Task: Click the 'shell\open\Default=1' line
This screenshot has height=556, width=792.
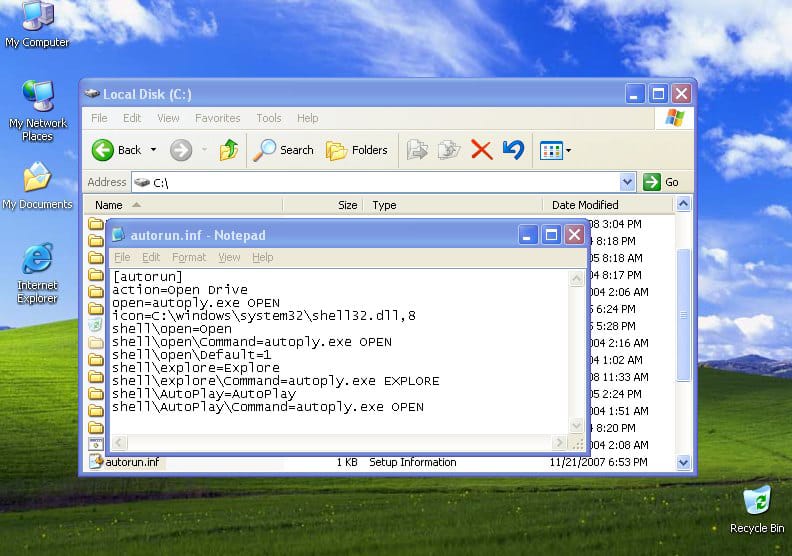Action: [x=191, y=355]
